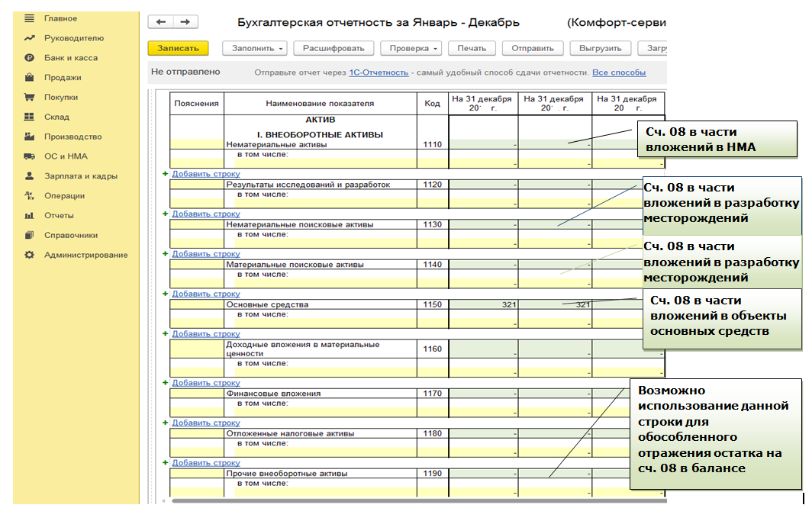
Task: Click the ОС и НМА truck icon
Action: tap(30, 156)
